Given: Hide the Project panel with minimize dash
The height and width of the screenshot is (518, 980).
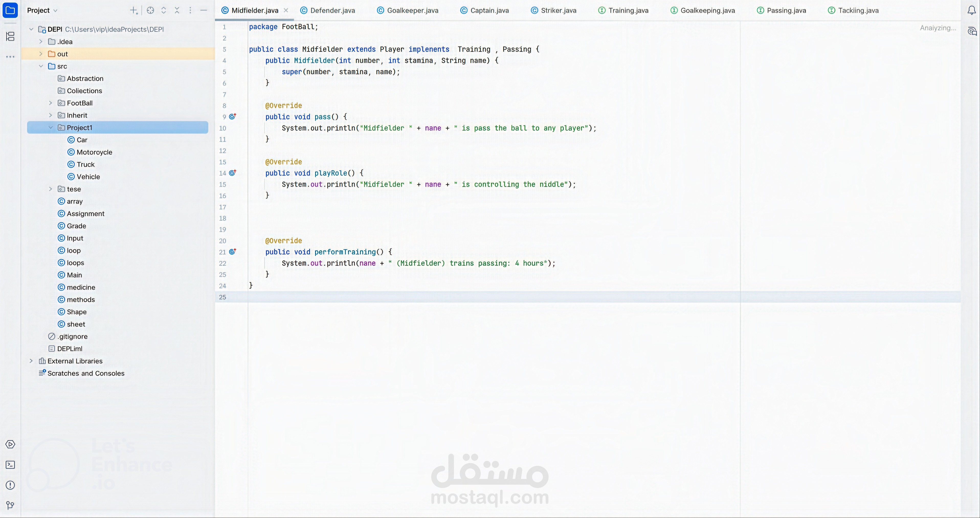Looking at the screenshot, I should [x=204, y=11].
